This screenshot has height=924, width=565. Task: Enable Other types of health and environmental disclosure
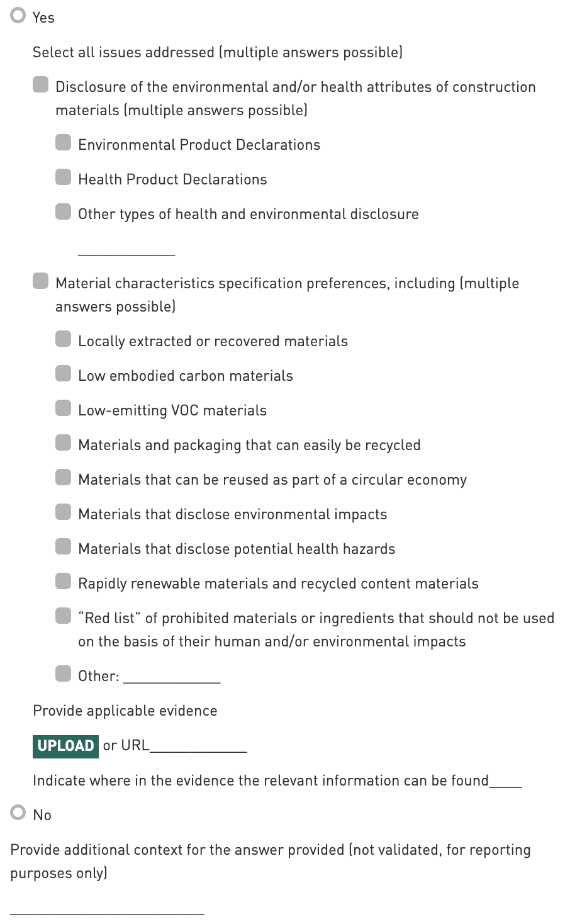(x=64, y=212)
